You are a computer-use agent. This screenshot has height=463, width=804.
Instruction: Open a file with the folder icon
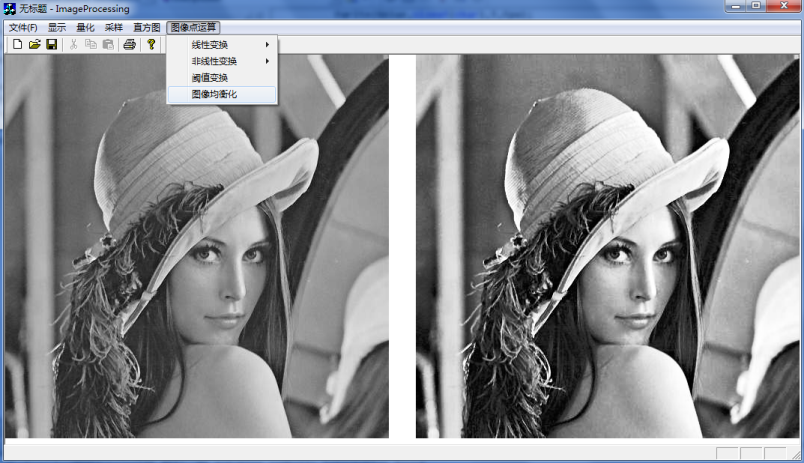(x=34, y=45)
